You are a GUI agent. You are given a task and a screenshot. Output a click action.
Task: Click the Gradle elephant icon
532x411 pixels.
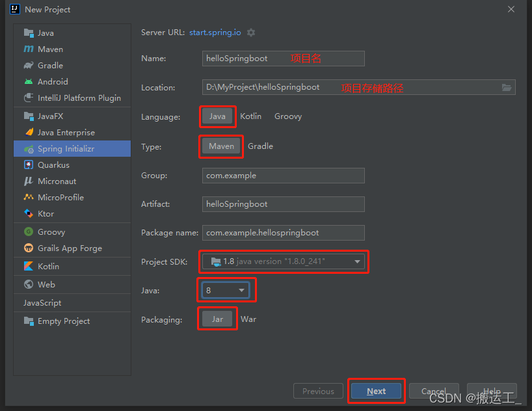click(29, 65)
